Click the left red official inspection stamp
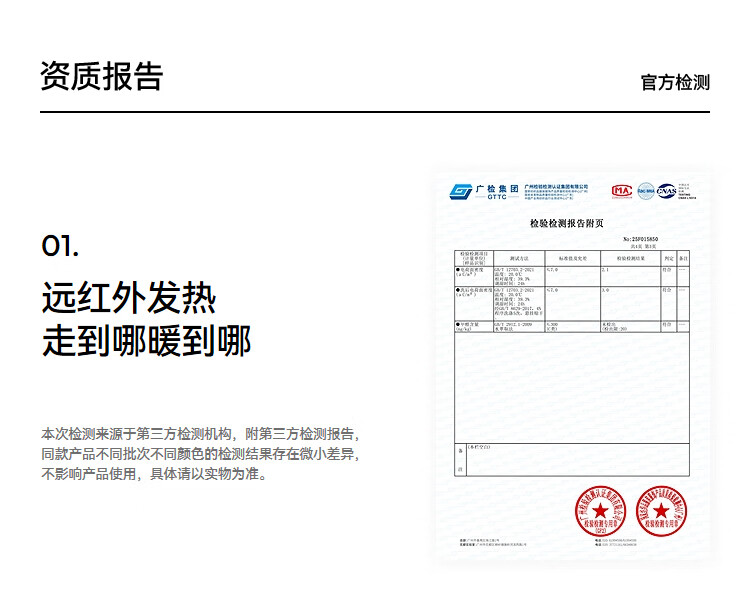 click(600, 511)
